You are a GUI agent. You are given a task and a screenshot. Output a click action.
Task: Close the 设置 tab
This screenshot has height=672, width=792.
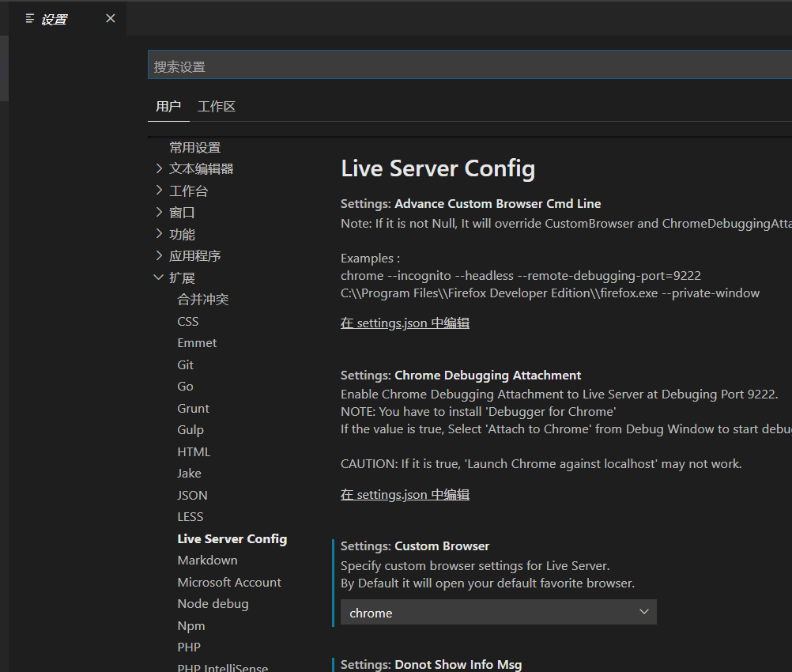click(110, 18)
